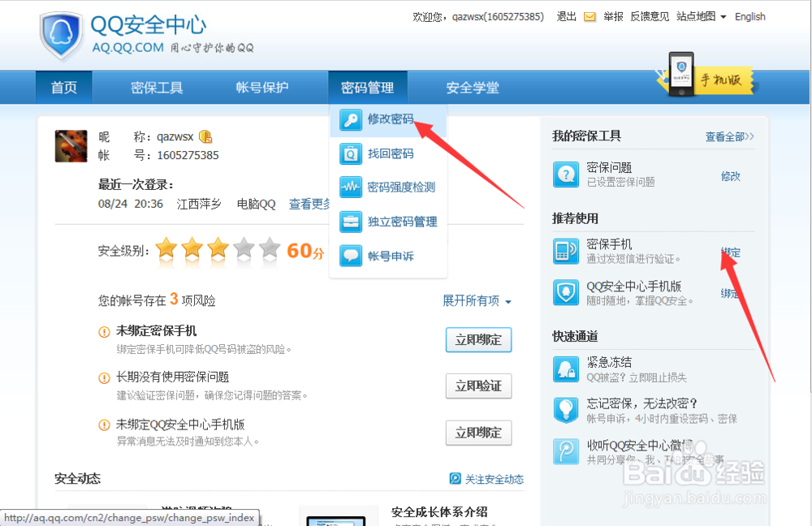Click the account number 1605275385
The height and width of the screenshot is (526, 812).
click(x=188, y=155)
